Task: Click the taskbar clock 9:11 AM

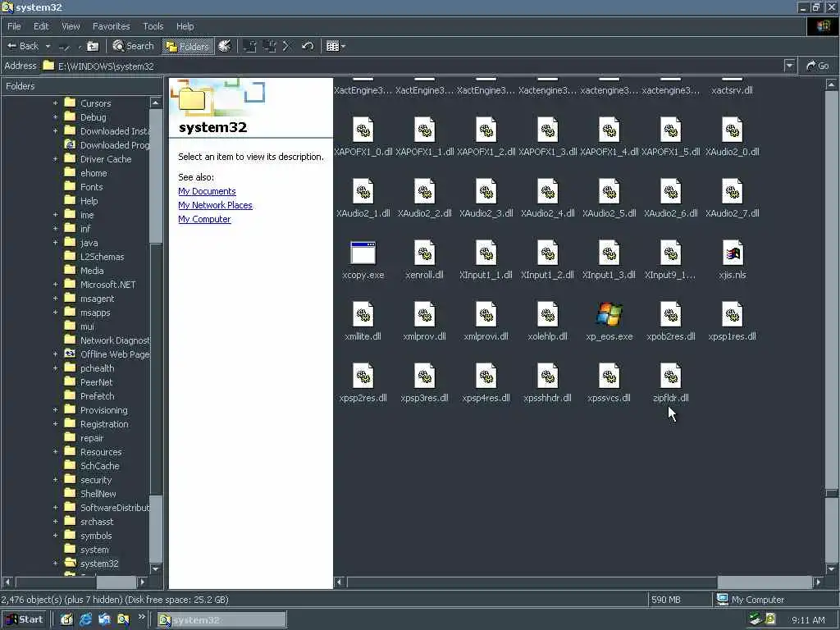Action: point(808,620)
